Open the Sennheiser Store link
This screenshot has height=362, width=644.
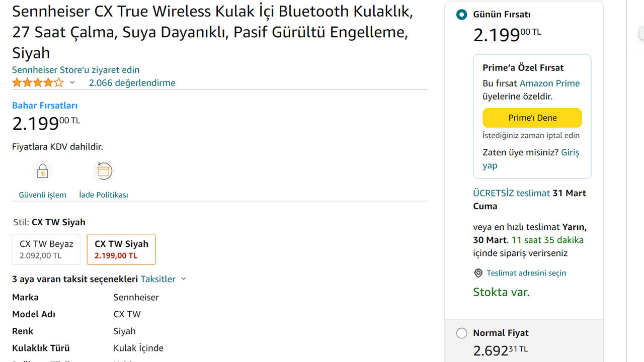pyautogui.click(x=75, y=70)
